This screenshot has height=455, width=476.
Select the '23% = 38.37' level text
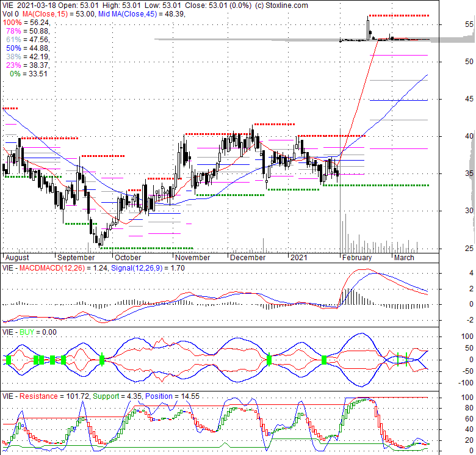click(27, 65)
